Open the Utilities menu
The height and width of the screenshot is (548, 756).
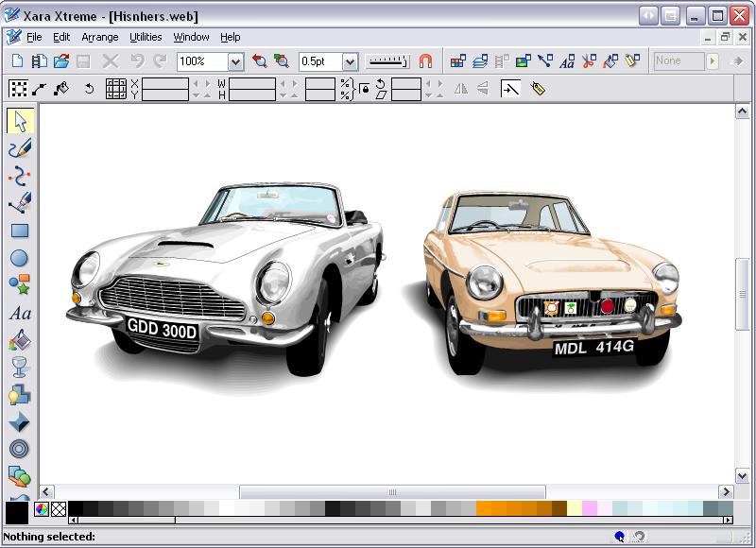point(146,37)
